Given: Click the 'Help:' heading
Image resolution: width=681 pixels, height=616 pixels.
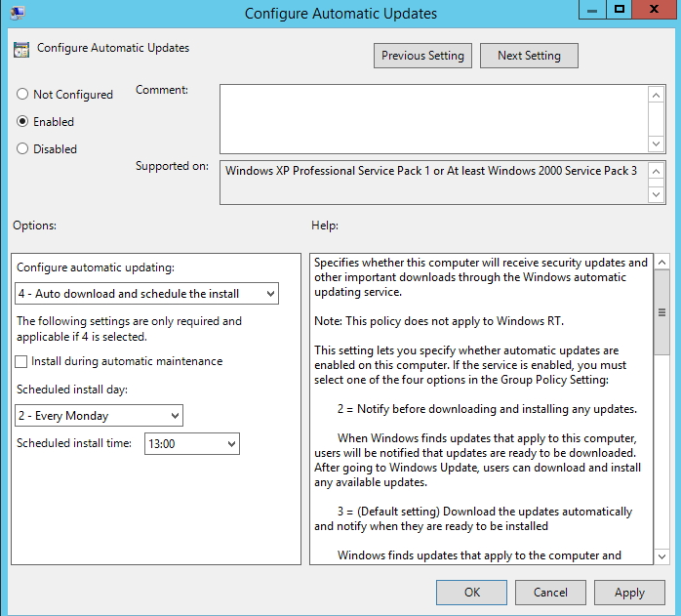Looking at the screenshot, I should 325,226.
